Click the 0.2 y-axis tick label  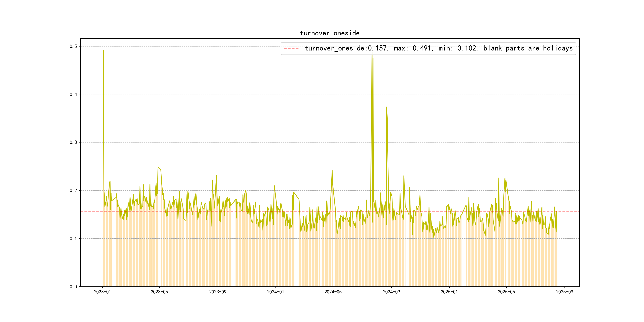click(73, 190)
